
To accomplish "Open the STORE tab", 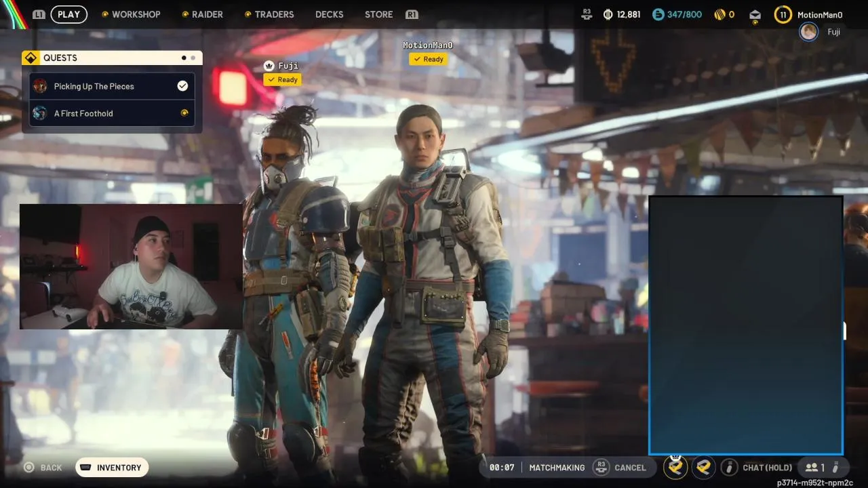I will coord(378,14).
